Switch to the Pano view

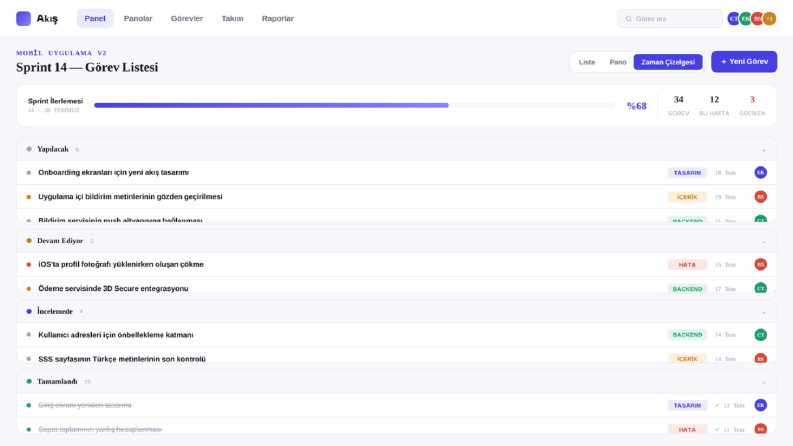tap(618, 62)
